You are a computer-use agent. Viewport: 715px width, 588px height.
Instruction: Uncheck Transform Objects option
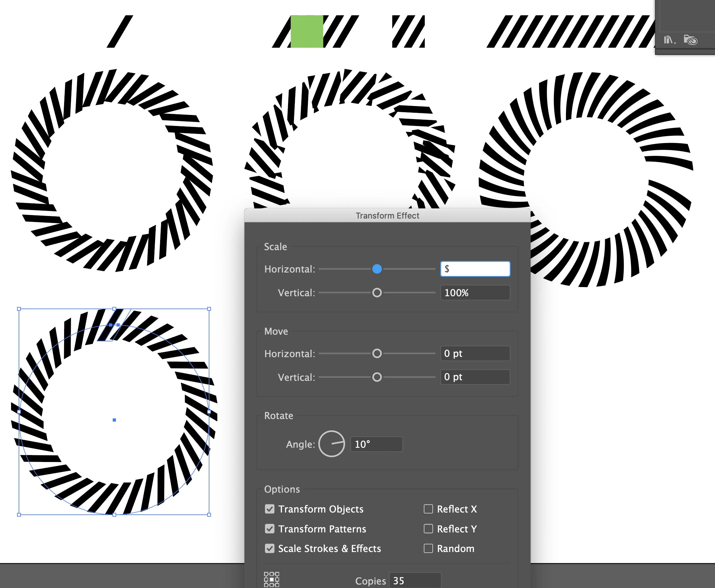(270, 509)
